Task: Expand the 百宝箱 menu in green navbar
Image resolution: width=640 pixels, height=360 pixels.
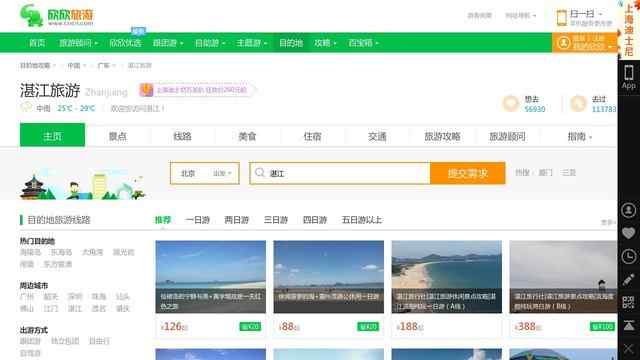Action: click(x=363, y=43)
